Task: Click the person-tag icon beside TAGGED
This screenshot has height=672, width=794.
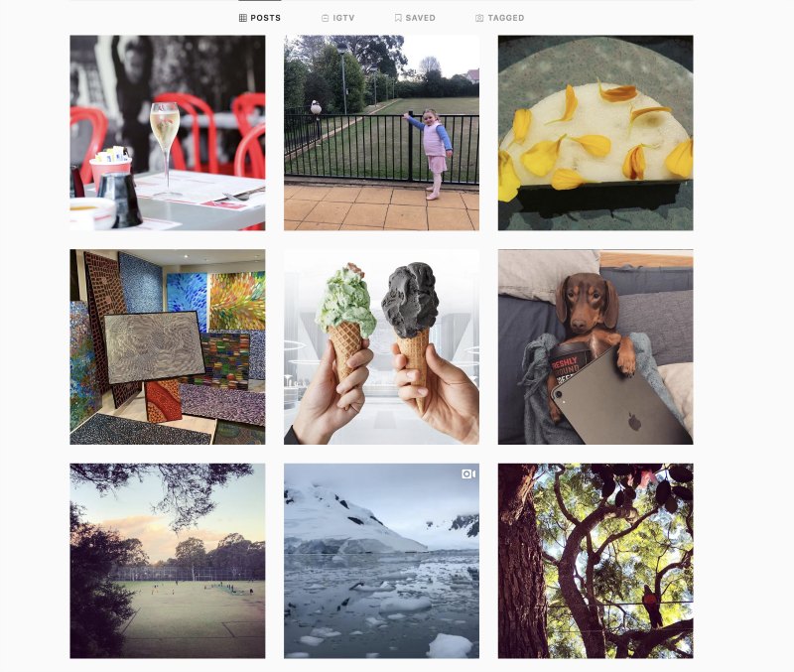Action: coord(479,18)
